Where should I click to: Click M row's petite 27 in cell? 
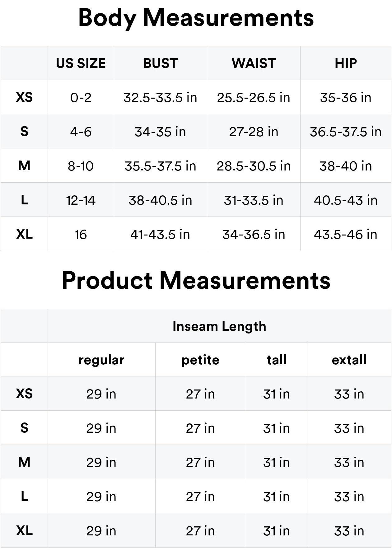click(200, 462)
